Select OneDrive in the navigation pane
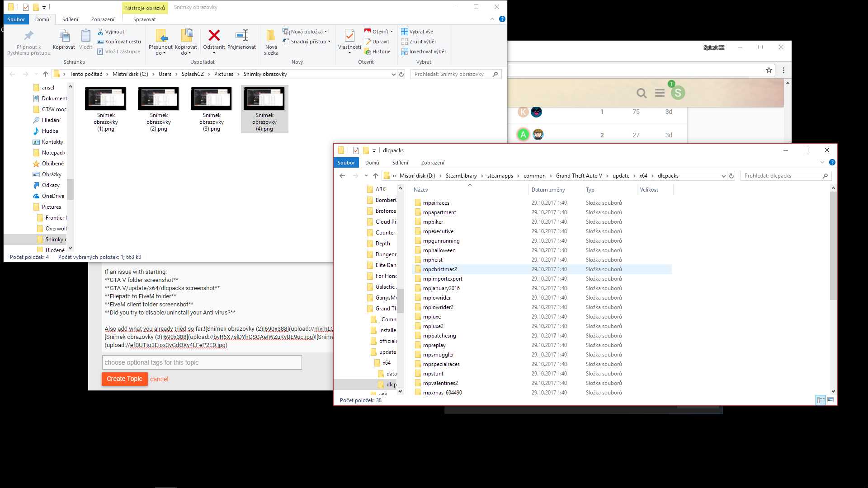Viewport: 868px width, 488px height. [x=49, y=196]
